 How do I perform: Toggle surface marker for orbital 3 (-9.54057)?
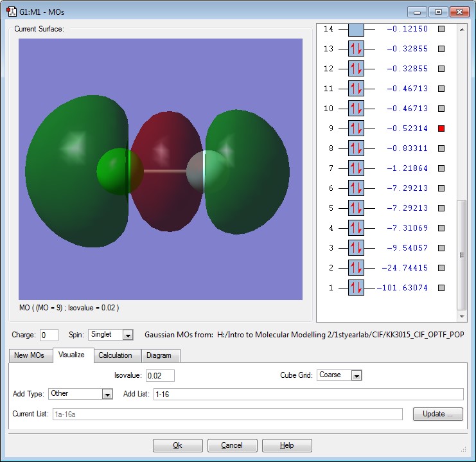[441, 248]
